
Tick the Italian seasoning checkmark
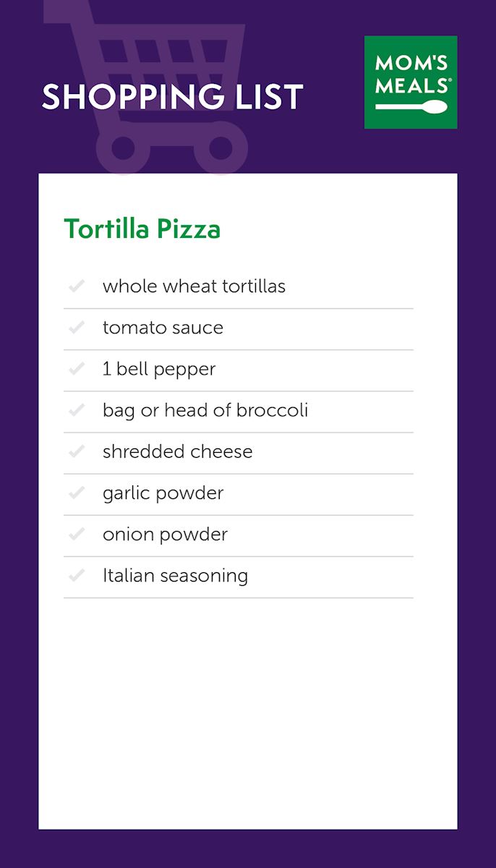tap(76, 576)
